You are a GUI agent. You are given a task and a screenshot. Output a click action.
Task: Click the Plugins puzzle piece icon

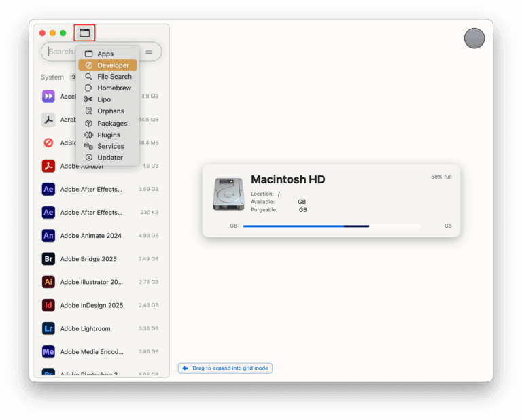coord(88,135)
